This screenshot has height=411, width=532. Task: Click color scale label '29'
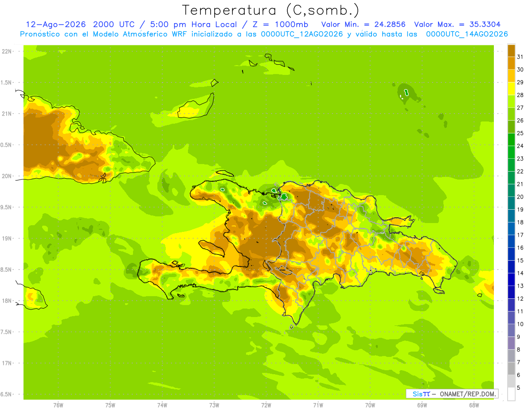pyautogui.click(x=520, y=82)
